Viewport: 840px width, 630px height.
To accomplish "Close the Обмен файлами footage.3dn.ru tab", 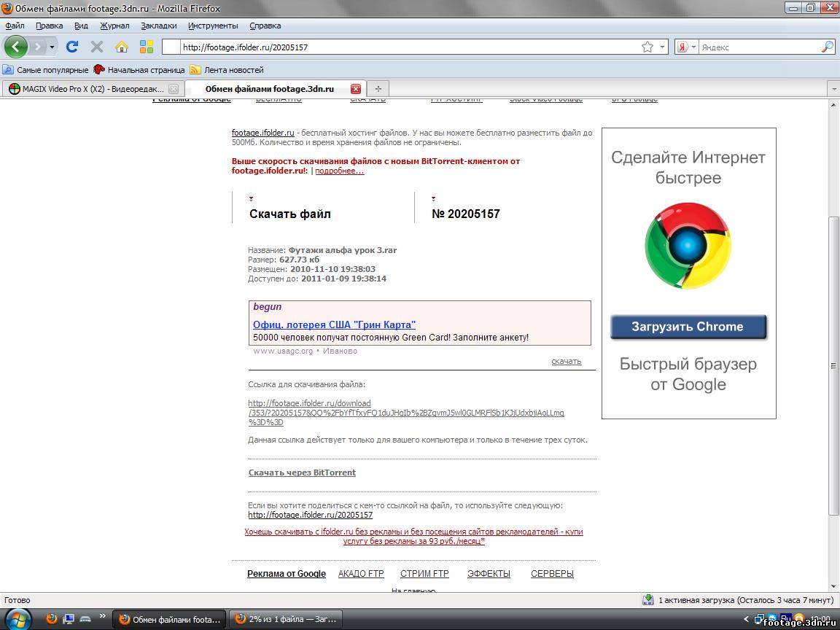I will pos(356,89).
